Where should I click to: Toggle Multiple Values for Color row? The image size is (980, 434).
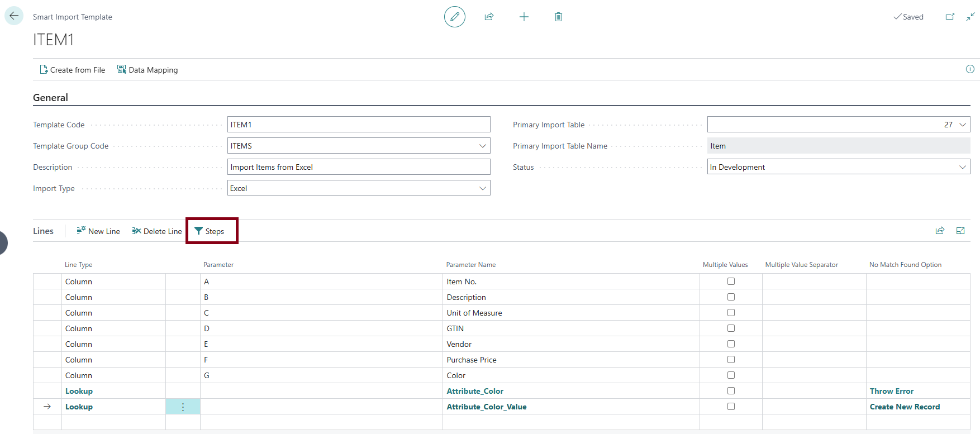coord(731,375)
